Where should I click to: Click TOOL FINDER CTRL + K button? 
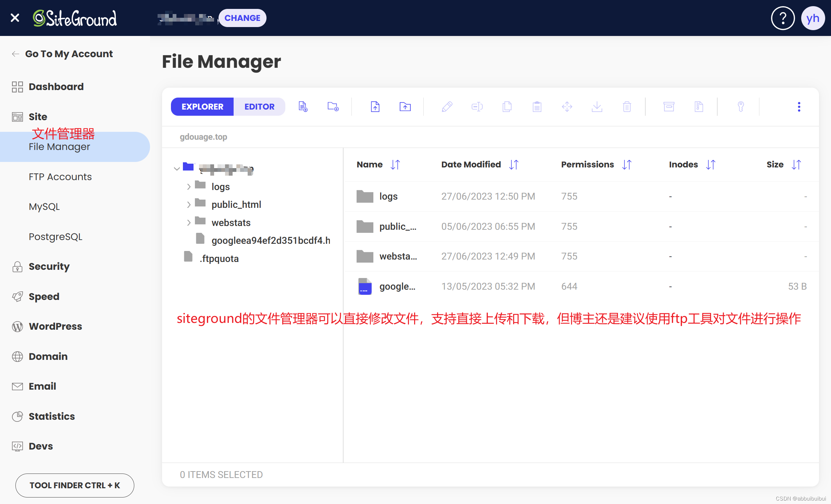[75, 486]
